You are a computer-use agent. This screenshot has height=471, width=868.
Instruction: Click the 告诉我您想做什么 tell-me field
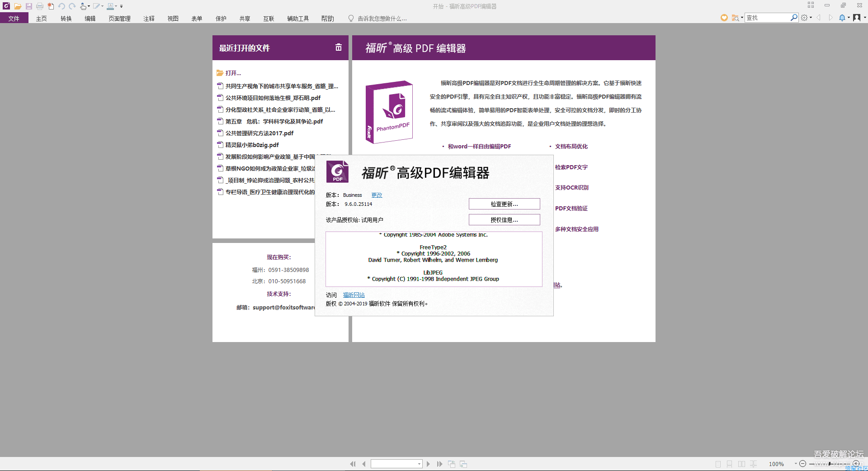pyautogui.click(x=378, y=19)
